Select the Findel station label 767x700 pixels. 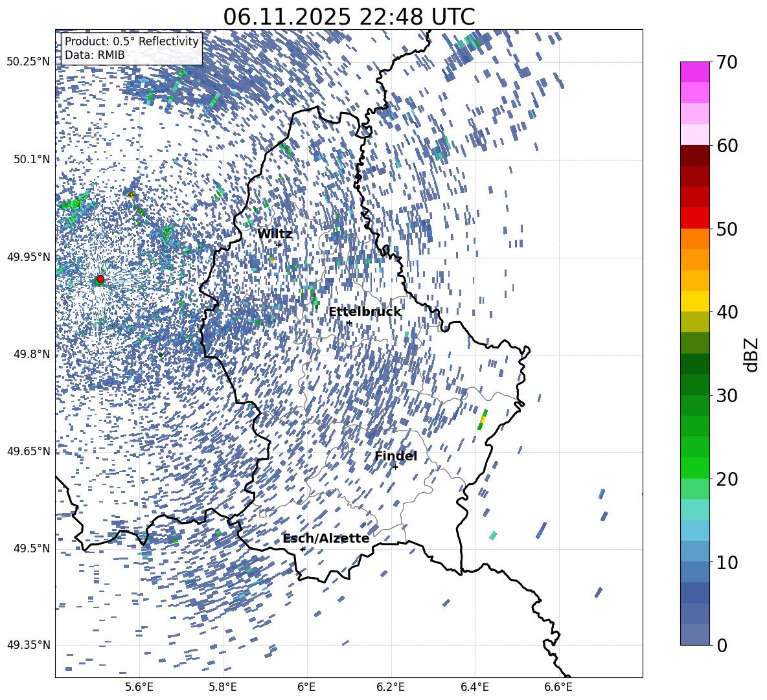tap(396, 456)
